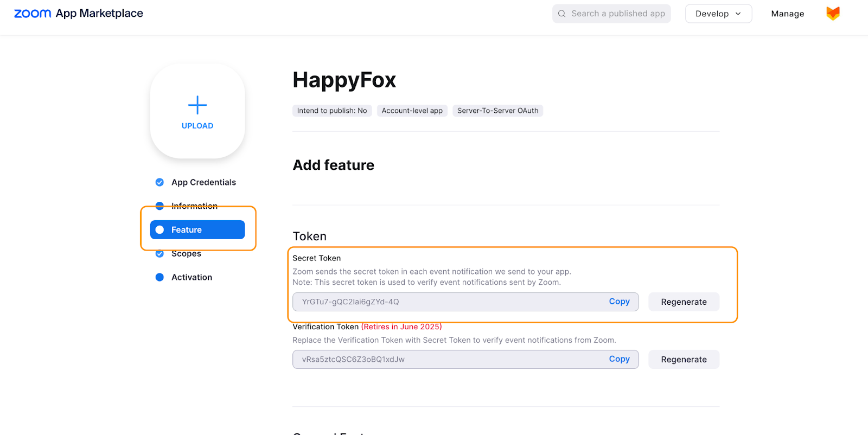Click the plus Upload icon
The height and width of the screenshot is (435, 868).
coord(197,105)
